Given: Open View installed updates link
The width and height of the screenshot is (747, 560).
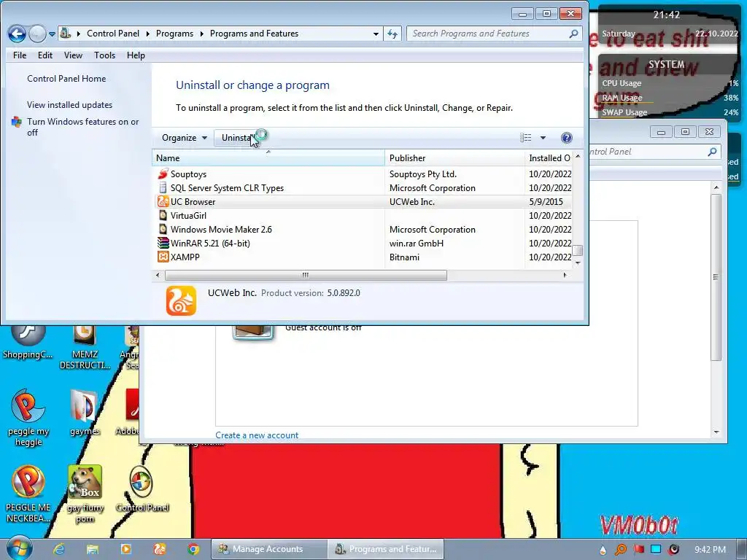Looking at the screenshot, I should coord(69,105).
